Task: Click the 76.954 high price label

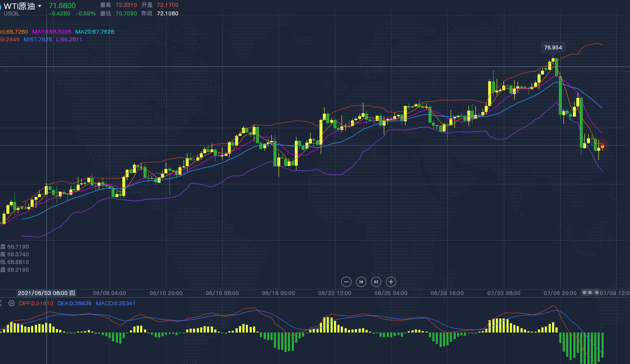Action: pos(553,48)
